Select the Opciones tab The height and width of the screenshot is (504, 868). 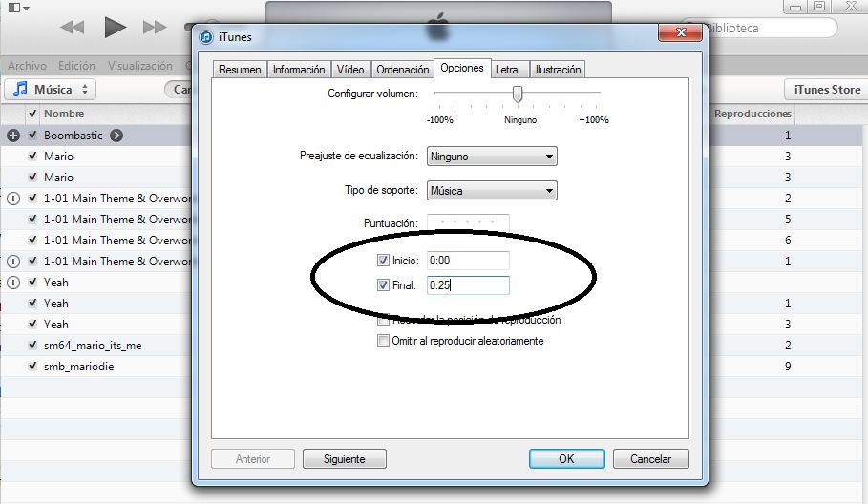462,68
